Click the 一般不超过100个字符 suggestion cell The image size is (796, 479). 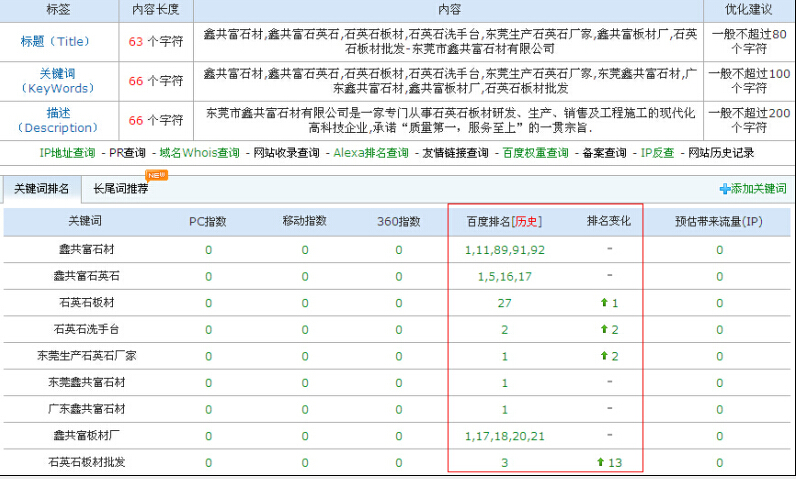point(749,81)
